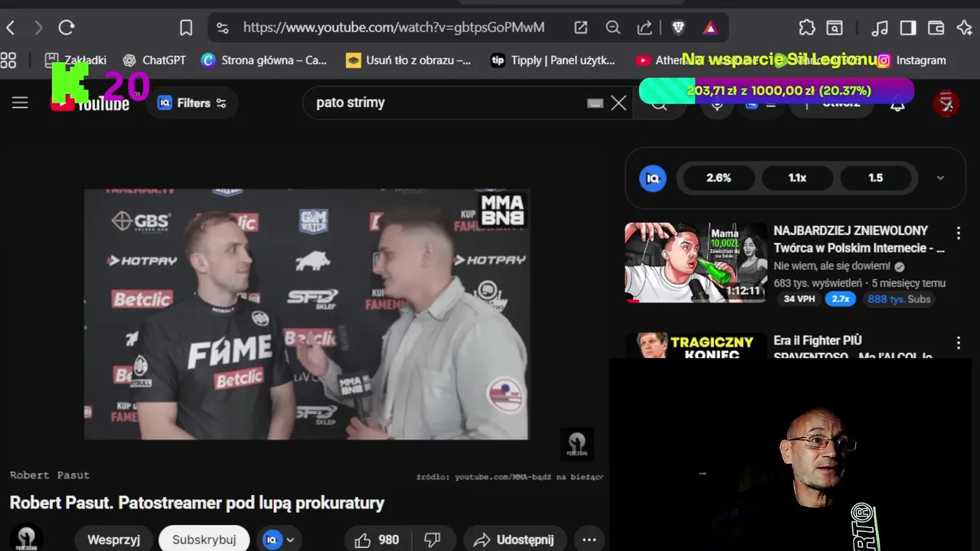Toggle the browser sidebar panel icon
The width and height of the screenshot is (980, 551).
point(908,28)
